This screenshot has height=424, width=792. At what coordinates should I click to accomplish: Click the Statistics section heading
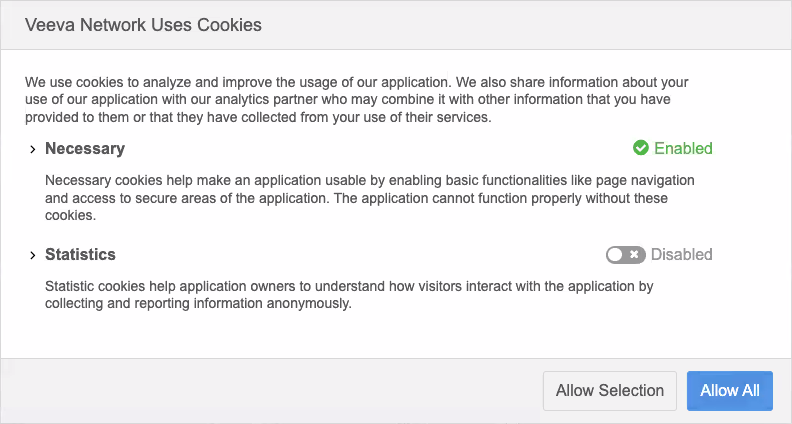[80, 255]
